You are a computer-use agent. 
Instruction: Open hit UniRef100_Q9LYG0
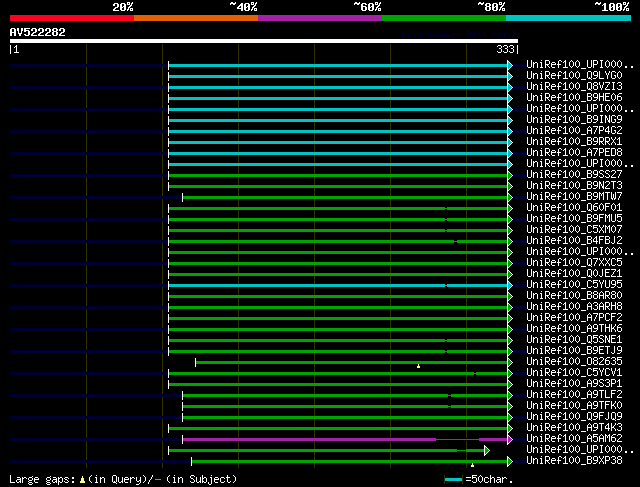tap(573, 75)
